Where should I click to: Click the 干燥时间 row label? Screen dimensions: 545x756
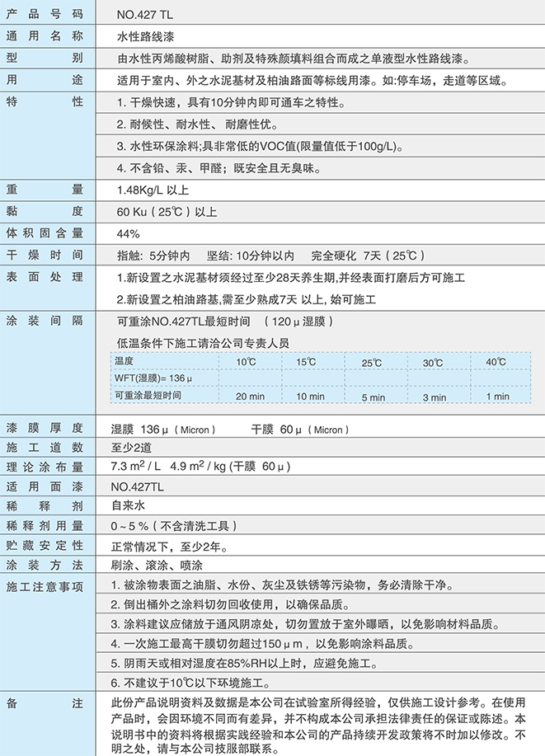(45, 255)
